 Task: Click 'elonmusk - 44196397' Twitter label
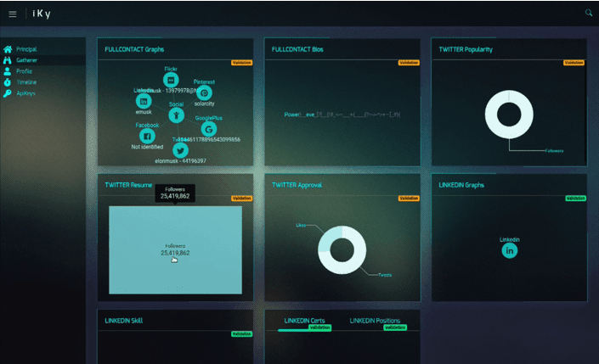pyautogui.click(x=180, y=161)
